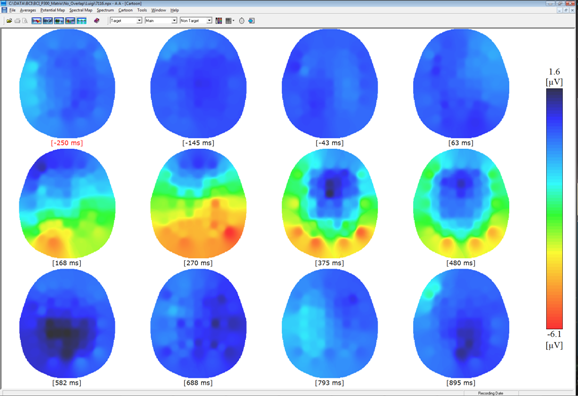This screenshot has width=578, height=396.
Task: Select the scalp map at 270 ms
Action: pyautogui.click(x=198, y=204)
